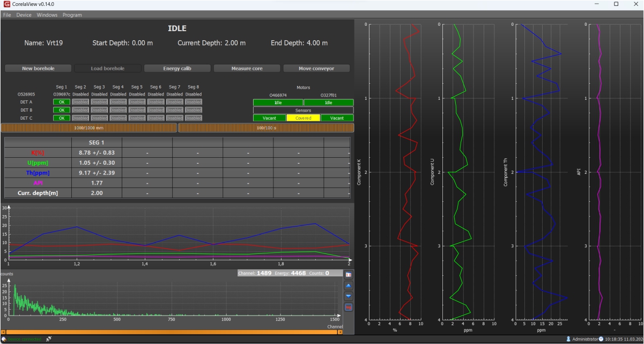Click the Administrator label in status bar
This screenshot has width=644, height=344.
584,339
